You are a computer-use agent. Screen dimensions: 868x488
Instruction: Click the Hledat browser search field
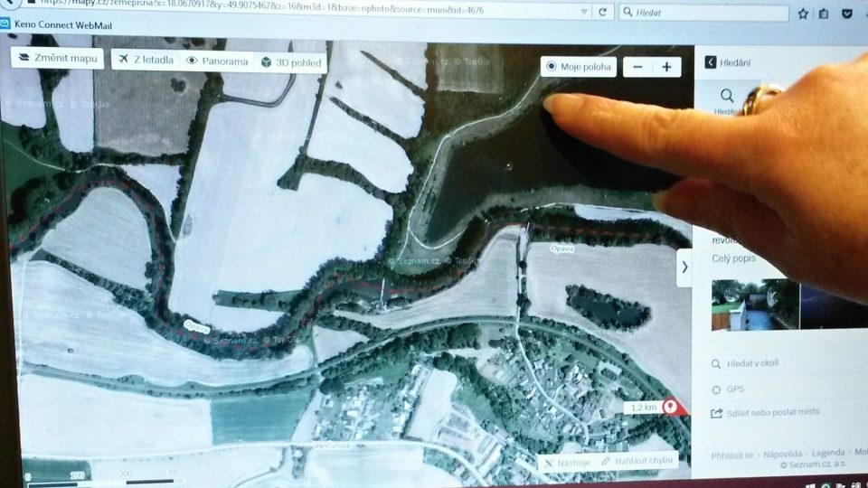coord(705,14)
